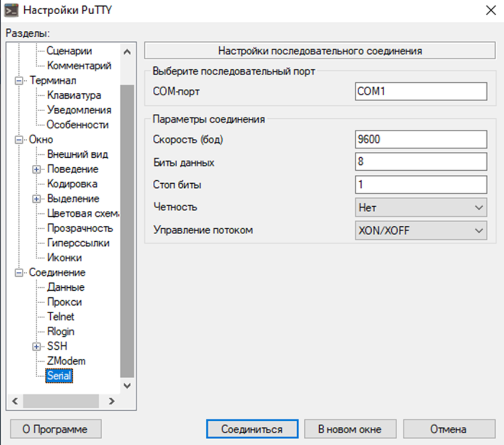Open the Внешний вид settings

(77, 154)
